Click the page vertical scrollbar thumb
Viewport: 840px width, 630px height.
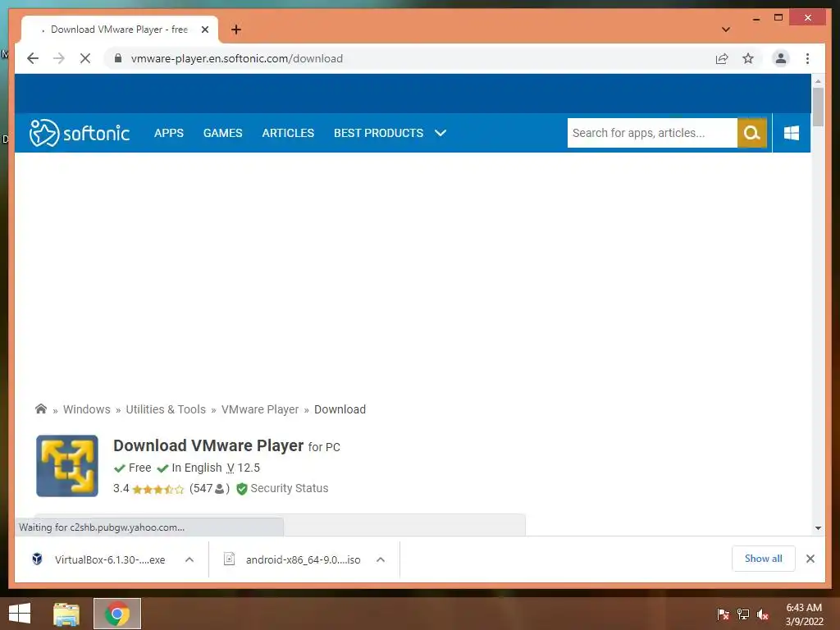pyautogui.click(x=818, y=107)
